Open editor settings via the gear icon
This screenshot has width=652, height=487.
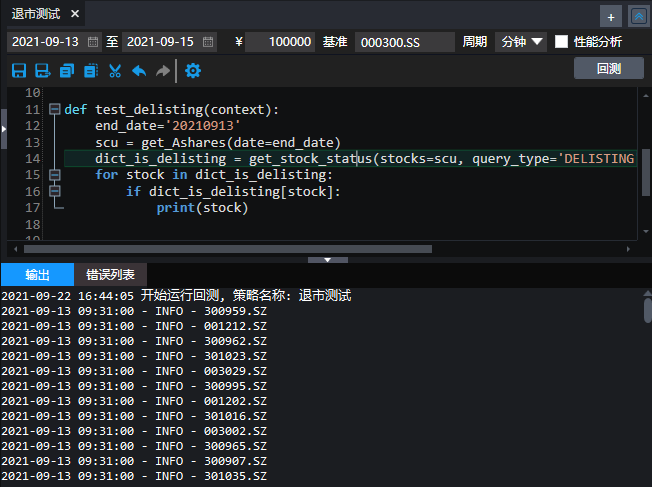click(x=193, y=71)
